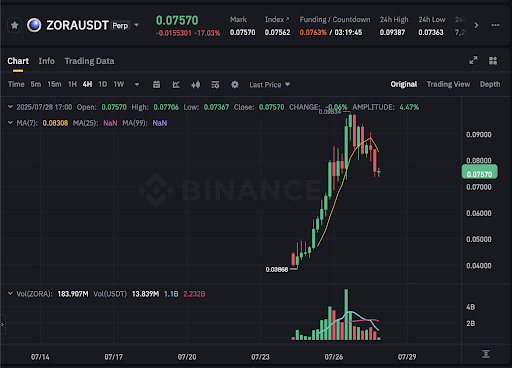Click the Perp contract type badge
The height and width of the screenshot is (368, 512).
pyautogui.click(x=120, y=25)
